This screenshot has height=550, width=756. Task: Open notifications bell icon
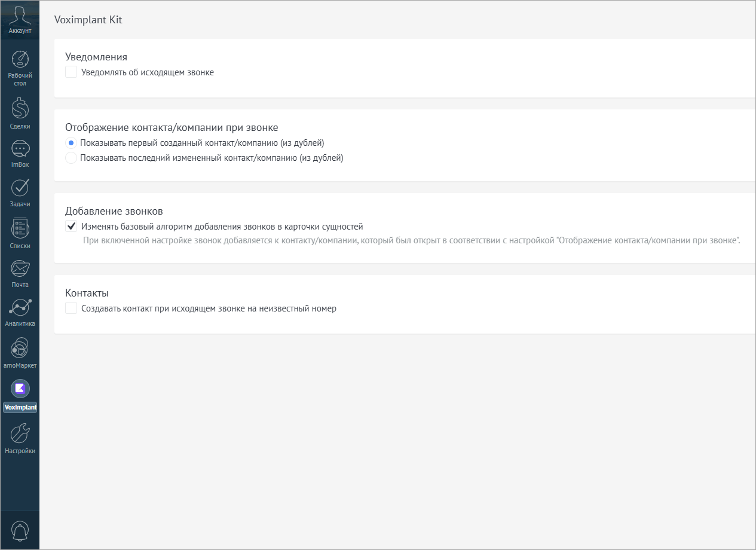20,530
